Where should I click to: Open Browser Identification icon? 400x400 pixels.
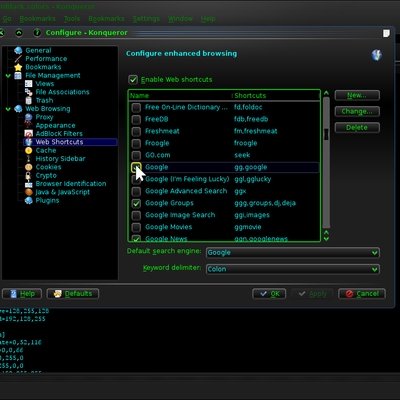(29, 184)
